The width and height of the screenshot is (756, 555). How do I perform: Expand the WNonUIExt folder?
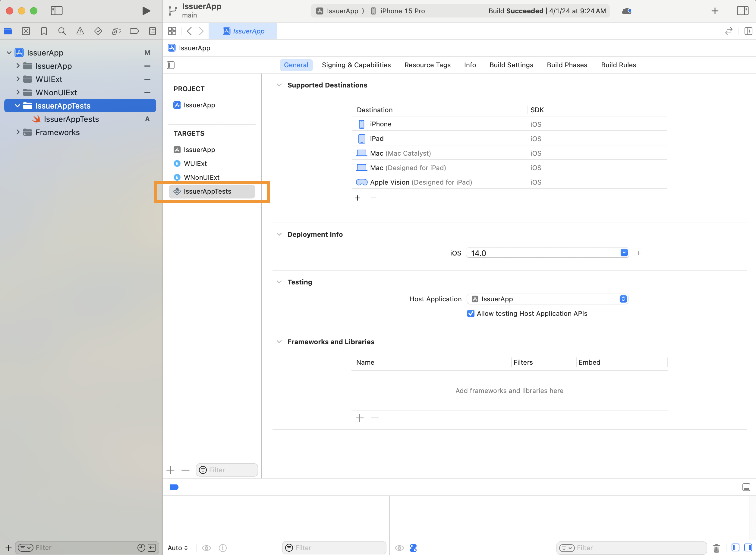point(18,92)
